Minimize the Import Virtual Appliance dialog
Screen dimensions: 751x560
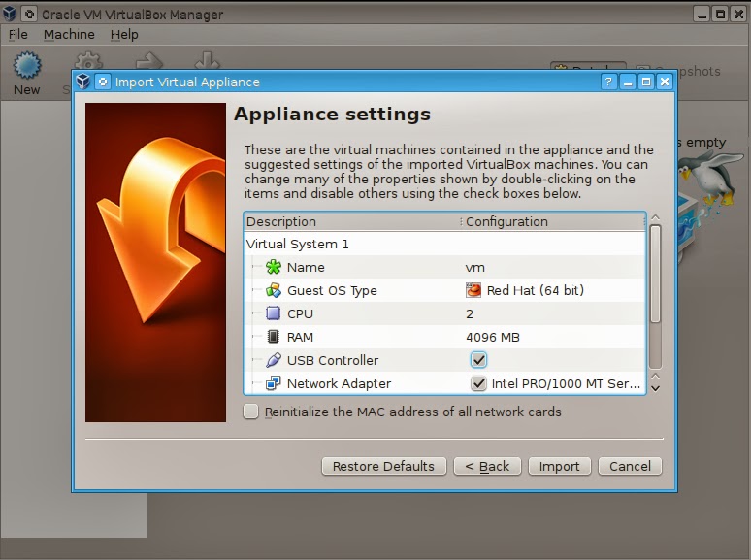[x=628, y=82]
